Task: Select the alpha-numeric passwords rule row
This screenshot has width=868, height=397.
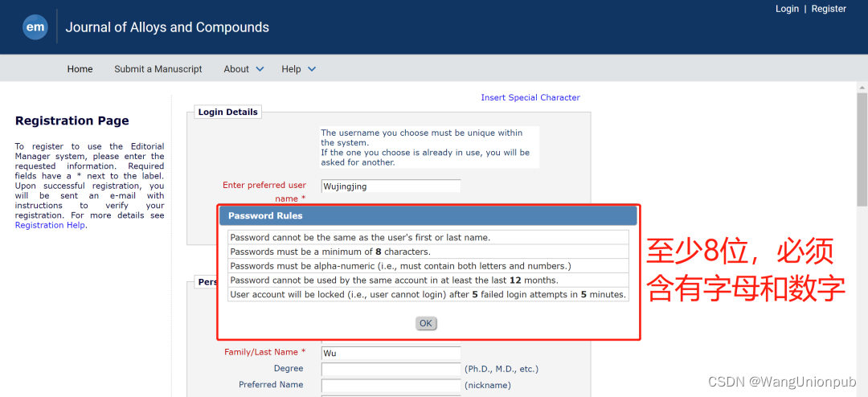Action: [x=428, y=266]
